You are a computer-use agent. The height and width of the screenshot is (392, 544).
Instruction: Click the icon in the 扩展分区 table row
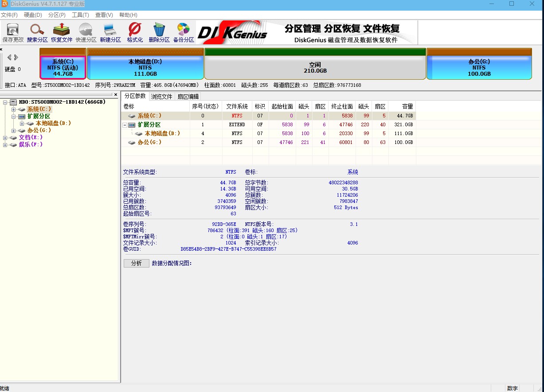pyautogui.click(x=132, y=124)
